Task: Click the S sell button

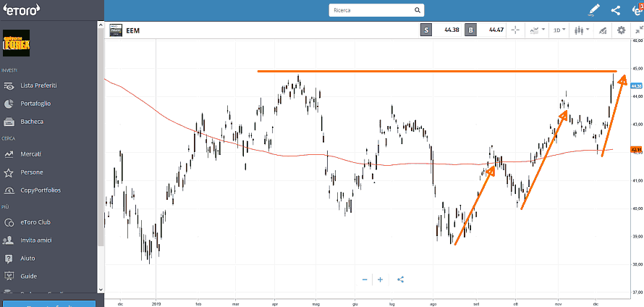Action: 426,30
